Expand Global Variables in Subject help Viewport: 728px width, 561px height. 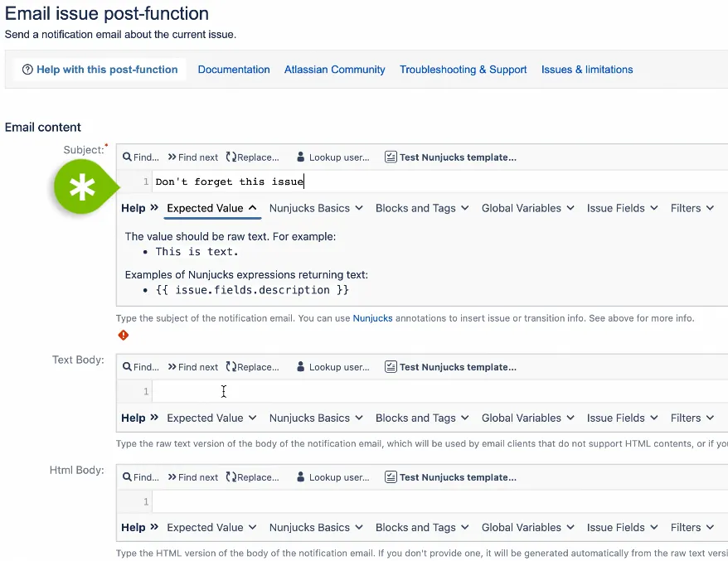527,208
